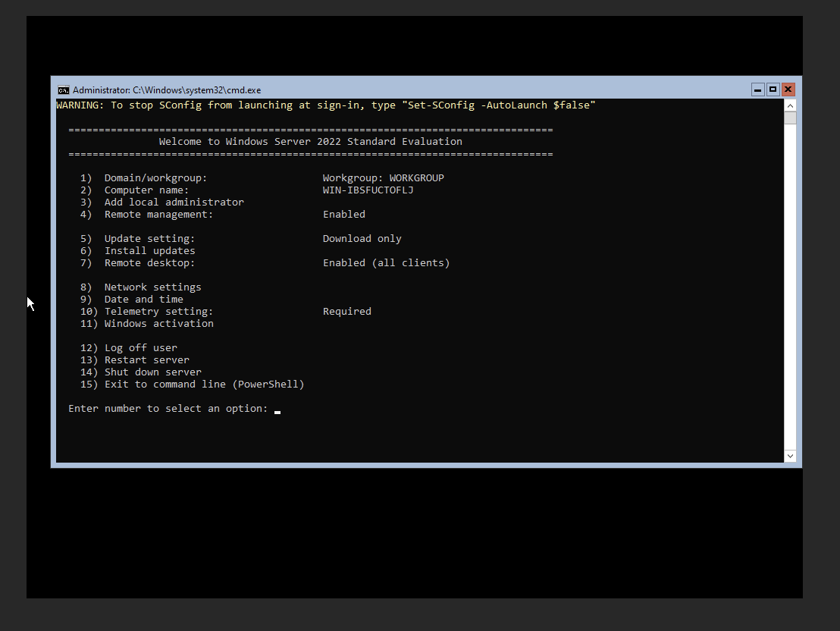Image resolution: width=840 pixels, height=631 pixels.
Task: Click the 'Enter number to select an option:' prompt
Action: pos(168,409)
